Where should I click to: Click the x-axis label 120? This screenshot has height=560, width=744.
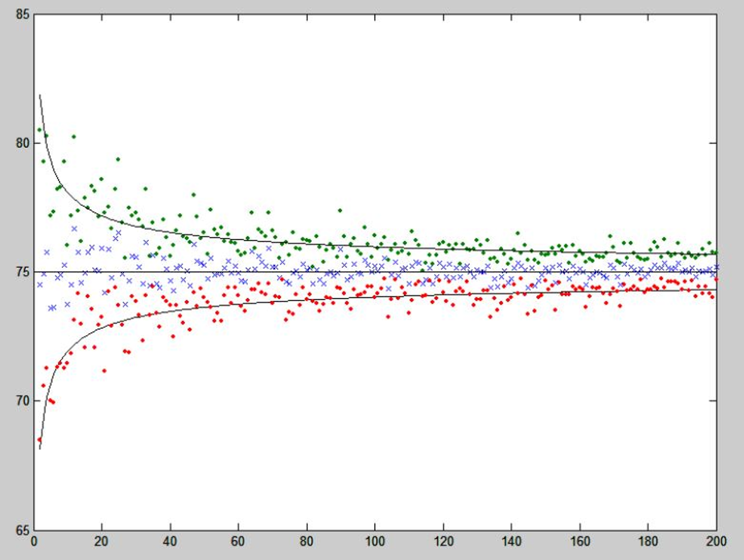(x=443, y=542)
